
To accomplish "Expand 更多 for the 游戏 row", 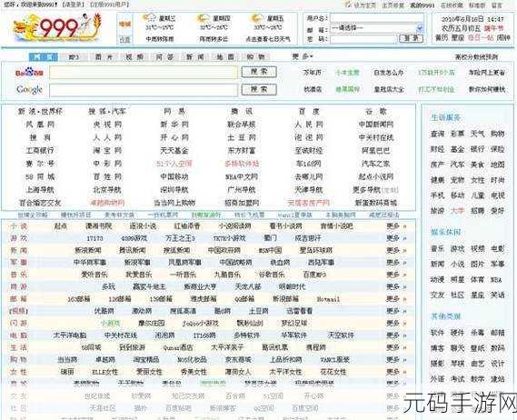I will [396, 238].
